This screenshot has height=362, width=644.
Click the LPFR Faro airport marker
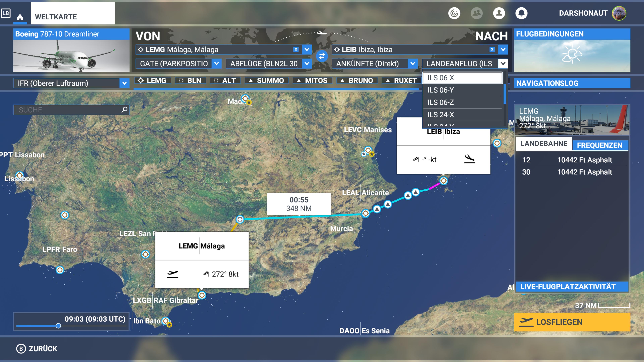click(x=60, y=270)
